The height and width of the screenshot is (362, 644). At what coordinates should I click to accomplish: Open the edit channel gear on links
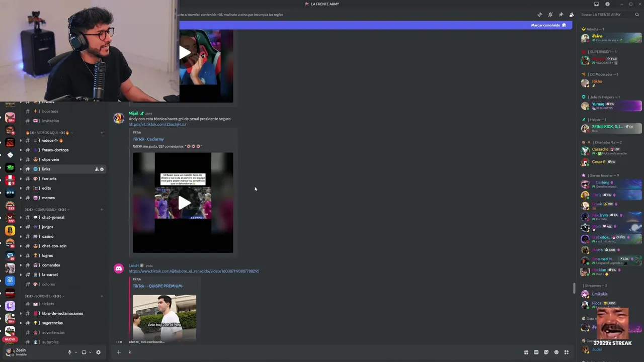[x=102, y=169]
